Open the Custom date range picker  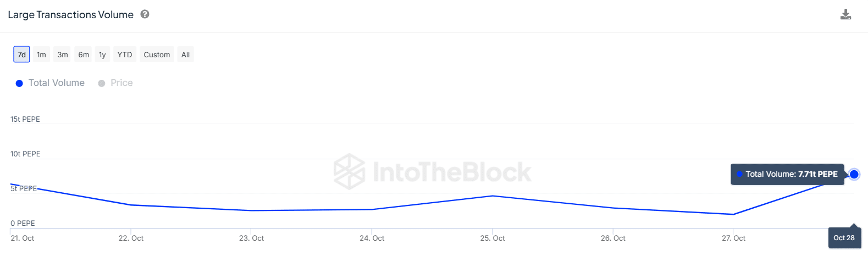point(157,55)
